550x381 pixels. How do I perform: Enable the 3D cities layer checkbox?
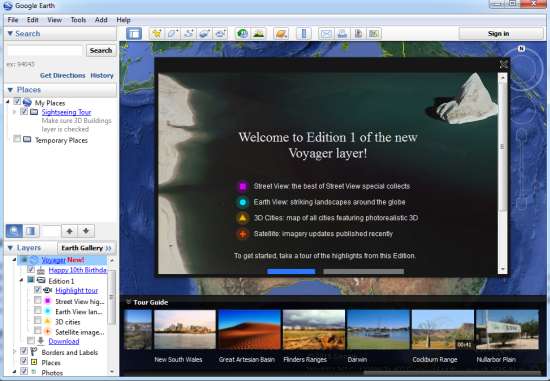[x=38, y=321]
